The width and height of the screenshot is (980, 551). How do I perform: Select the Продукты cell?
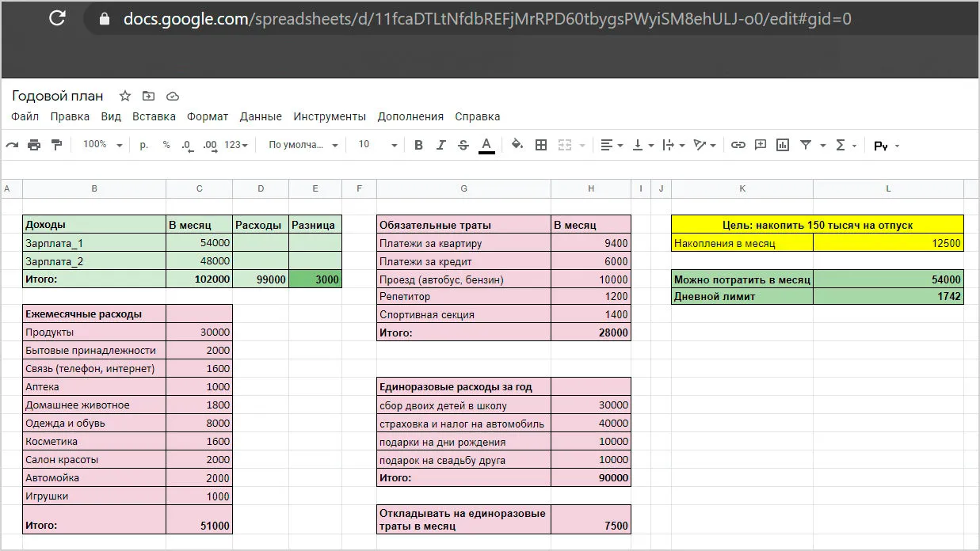[x=94, y=332]
